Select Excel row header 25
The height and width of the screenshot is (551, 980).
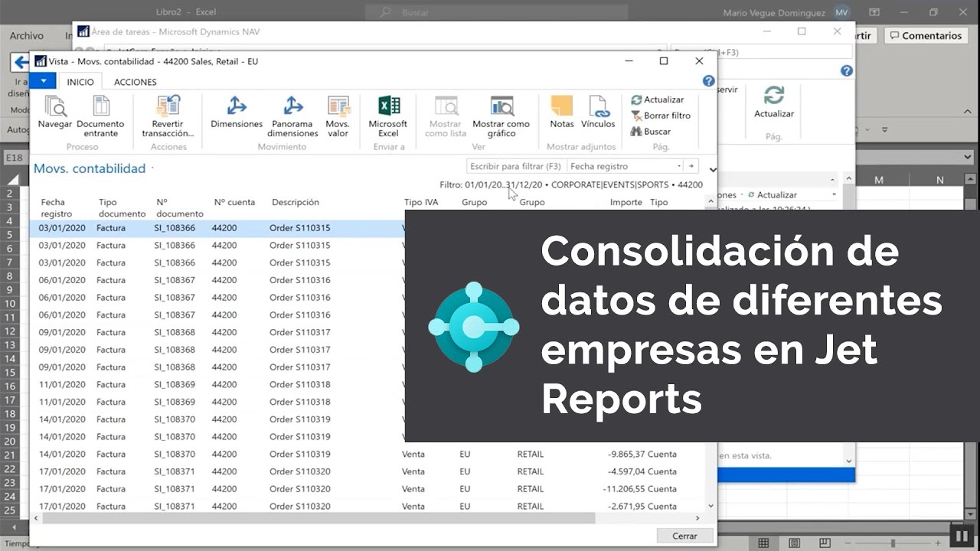tap(10, 510)
